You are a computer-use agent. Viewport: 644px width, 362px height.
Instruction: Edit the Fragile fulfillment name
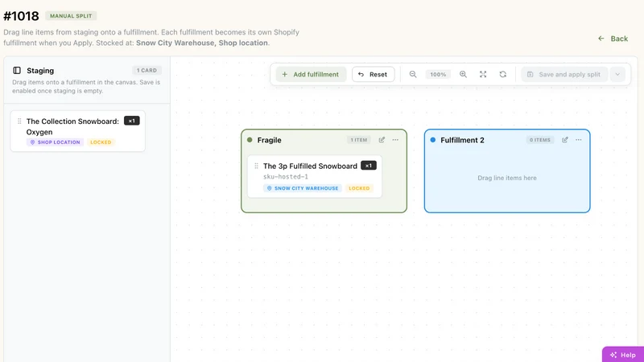(382, 140)
